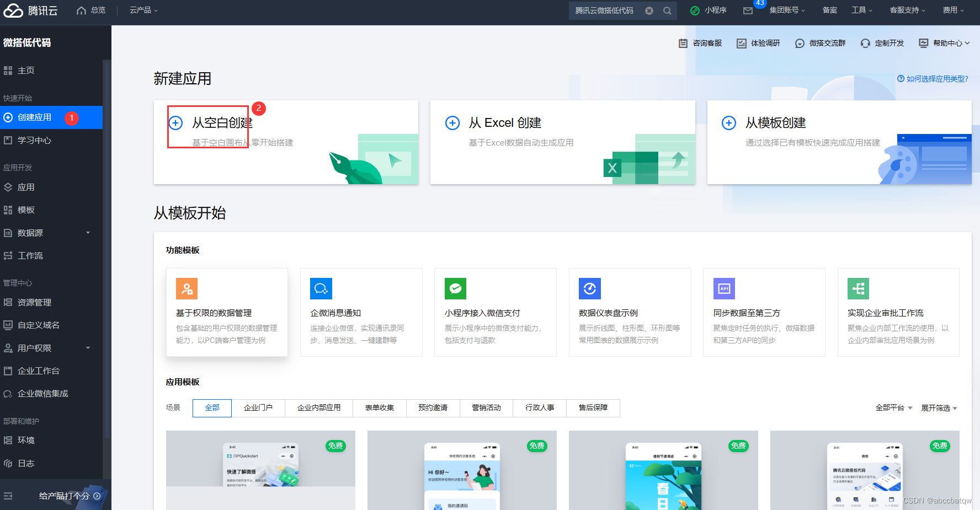Click the 微搭交流群 chat icon
Image resolution: width=980 pixels, height=510 pixels.
click(800, 43)
